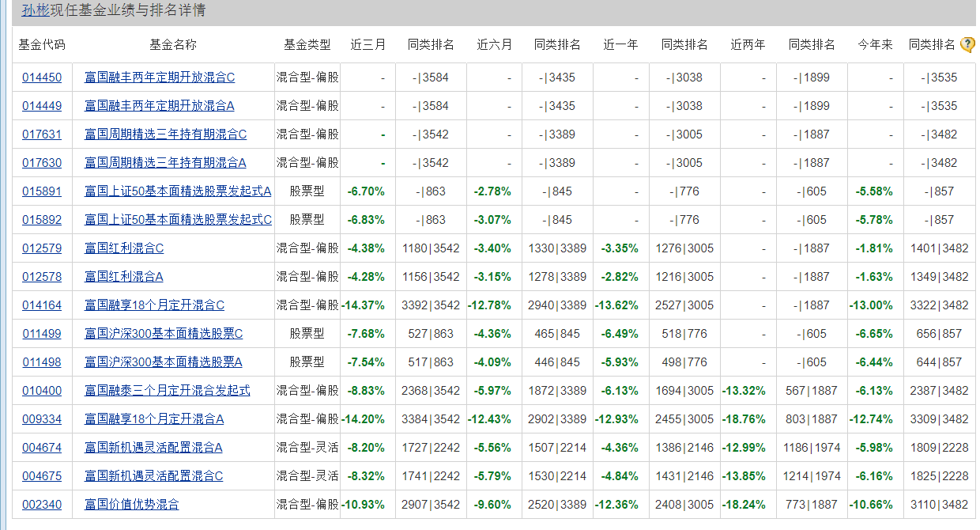Click fund code 011499
This screenshot has height=530, width=980.
point(41,334)
